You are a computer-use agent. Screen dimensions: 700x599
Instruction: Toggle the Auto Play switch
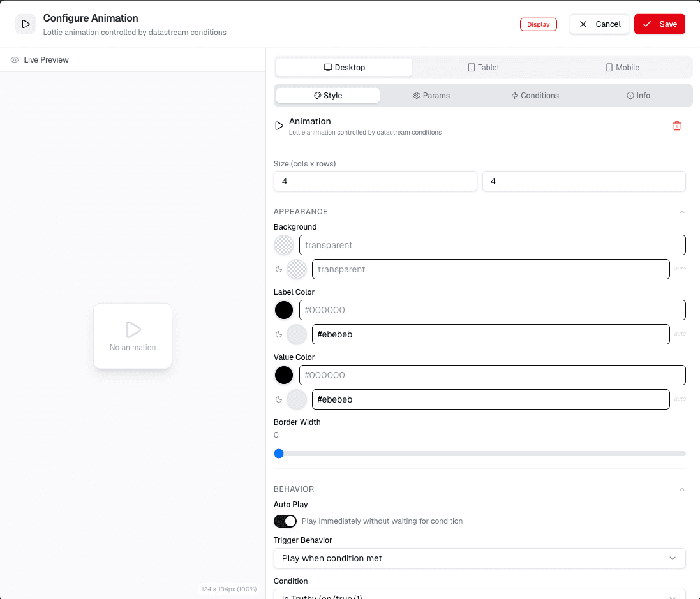coord(285,521)
